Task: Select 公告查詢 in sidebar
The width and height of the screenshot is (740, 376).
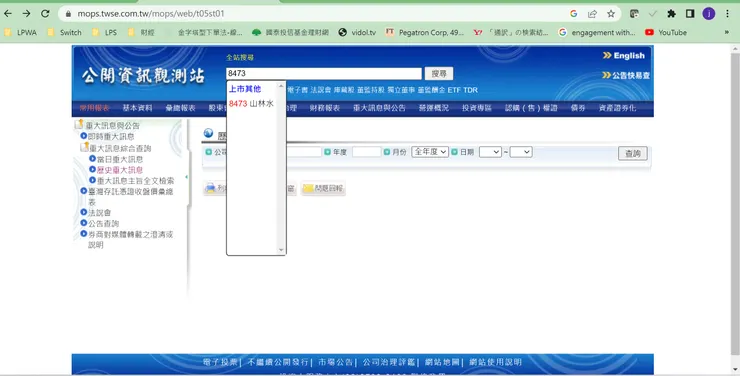Action: coord(103,224)
